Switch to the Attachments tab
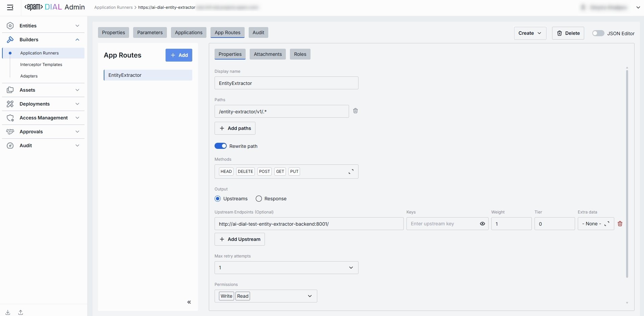 (268, 54)
